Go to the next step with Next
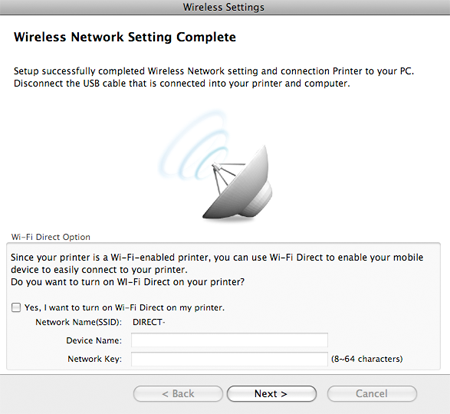Screen dimensions: 450x414 coord(271,394)
